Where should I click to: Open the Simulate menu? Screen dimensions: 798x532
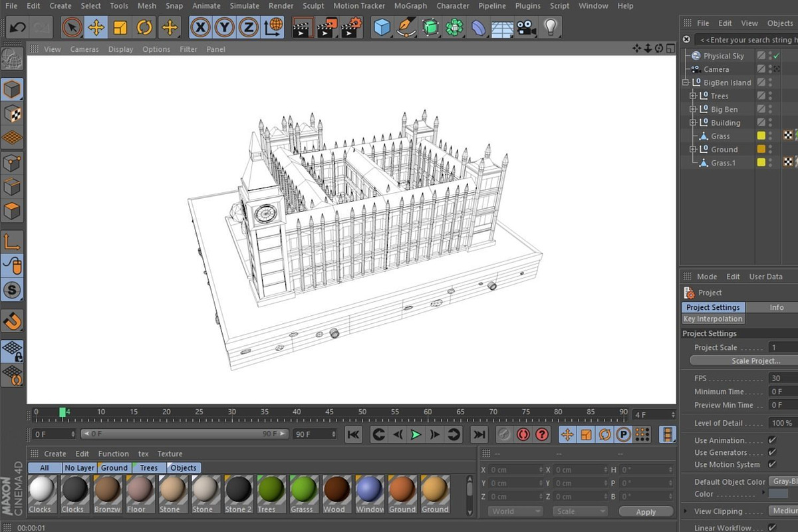[x=245, y=6]
